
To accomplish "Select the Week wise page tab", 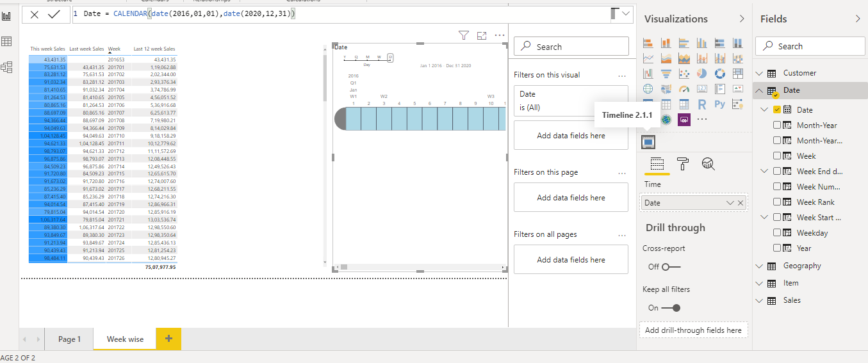I will click(125, 339).
